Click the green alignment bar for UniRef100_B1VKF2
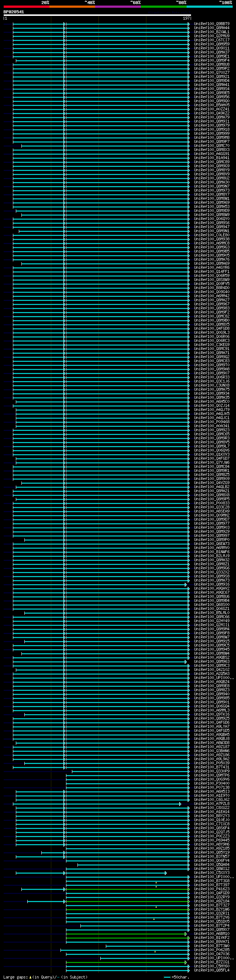 tap(128, 939)
